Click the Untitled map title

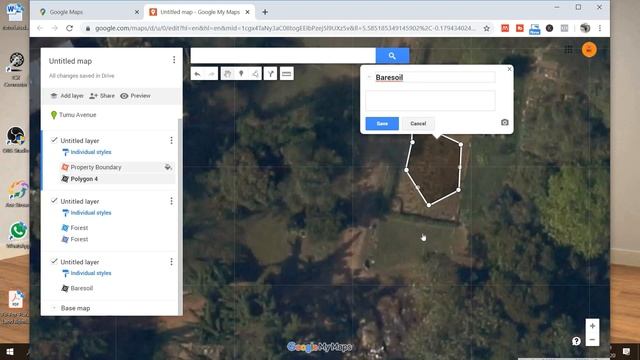(70, 61)
